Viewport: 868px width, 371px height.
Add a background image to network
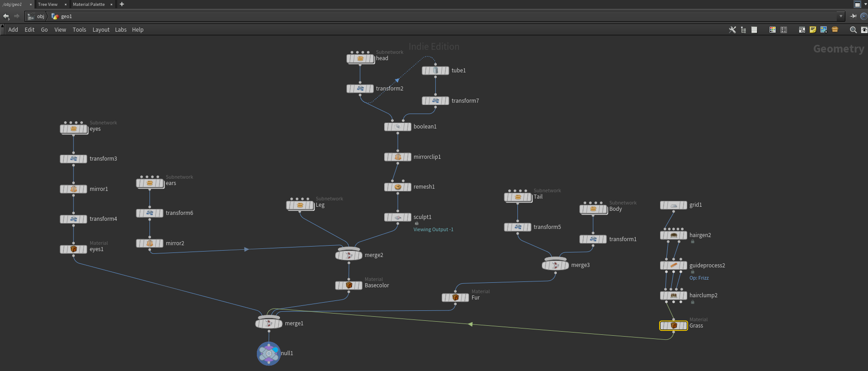click(x=824, y=30)
